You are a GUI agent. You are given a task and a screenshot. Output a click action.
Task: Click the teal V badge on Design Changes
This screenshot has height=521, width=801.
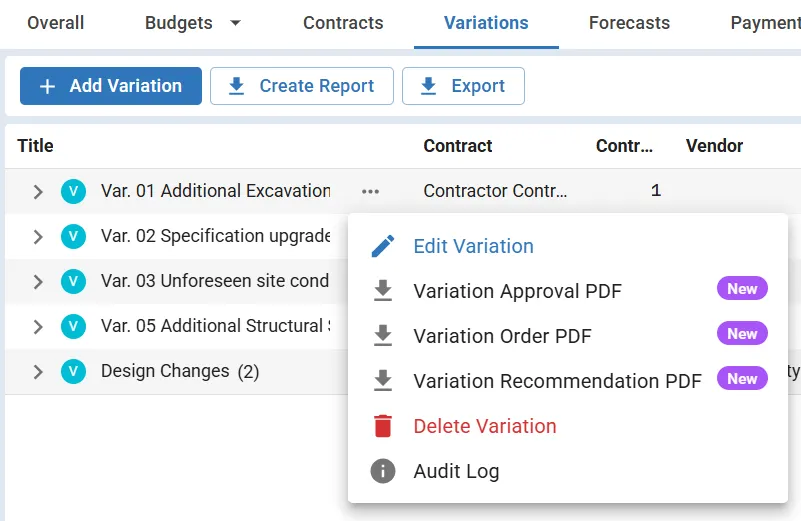click(x=73, y=371)
